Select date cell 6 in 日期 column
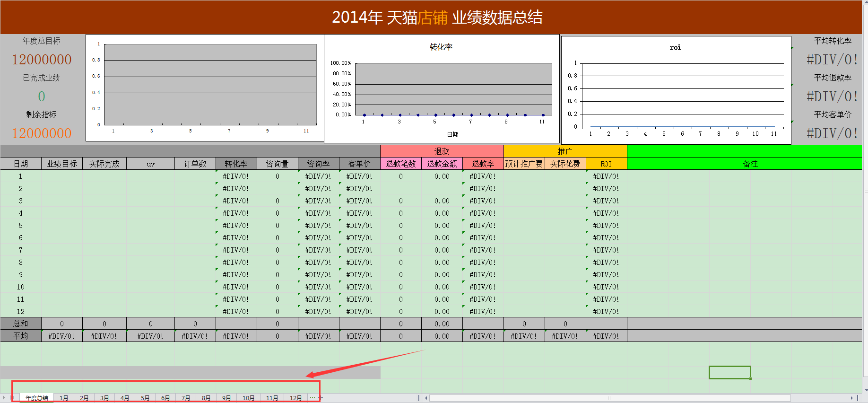 (x=21, y=237)
